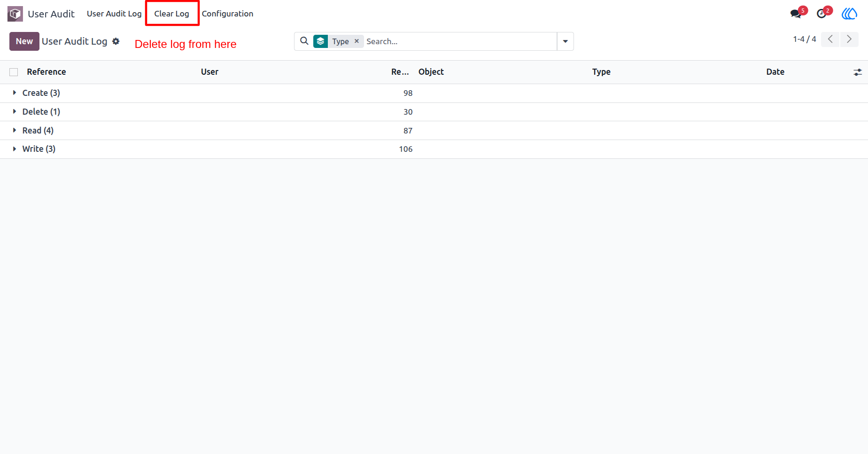Expand the Delete (1) group
The image size is (868, 454).
(37, 112)
